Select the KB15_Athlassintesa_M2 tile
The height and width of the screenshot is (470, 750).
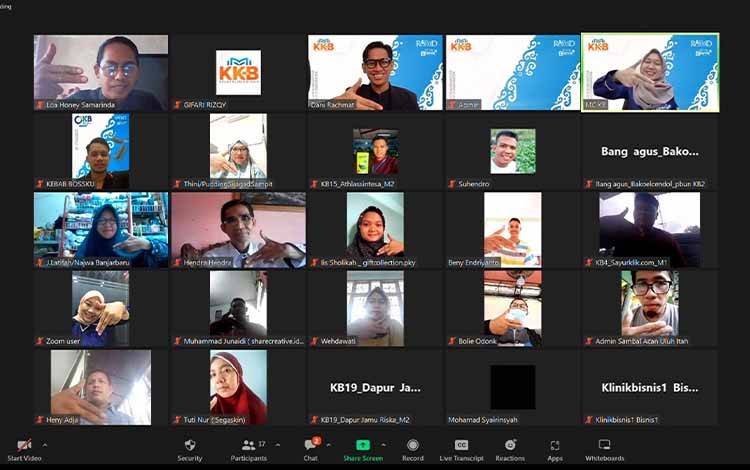tap(375, 151)
